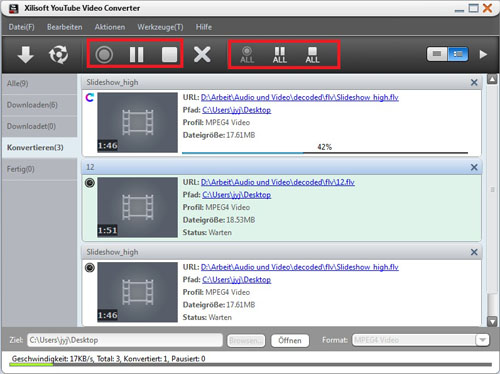Select the Fertig(0) category
The width and height of the screenshot is (500, 374).
tap(39, 169)
